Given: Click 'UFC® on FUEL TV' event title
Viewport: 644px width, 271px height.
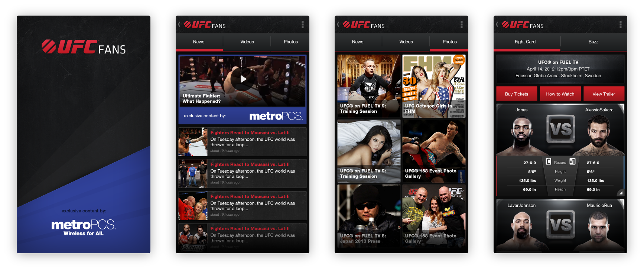Looking at the screenshot, I should 558,62.
